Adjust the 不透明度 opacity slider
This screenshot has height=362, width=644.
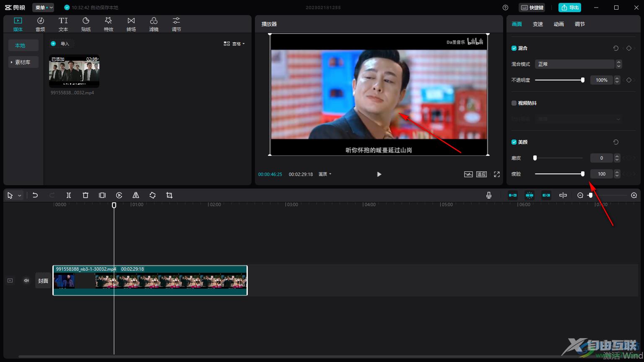click(x=559, y=80)
